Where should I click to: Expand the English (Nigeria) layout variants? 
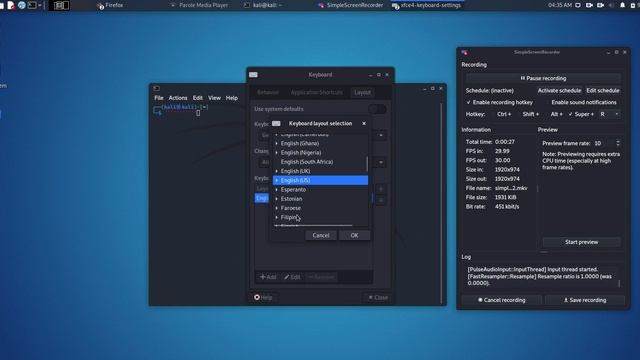277,153
